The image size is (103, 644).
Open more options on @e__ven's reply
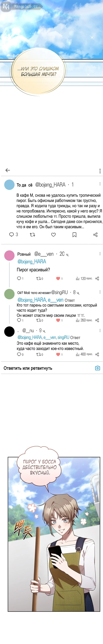coord(100,253)
